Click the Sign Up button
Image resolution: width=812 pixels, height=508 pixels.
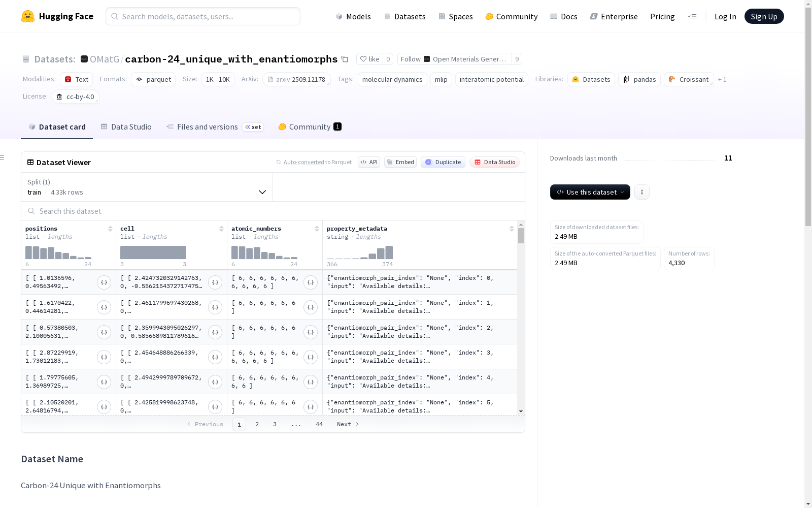tap(764, 16)
